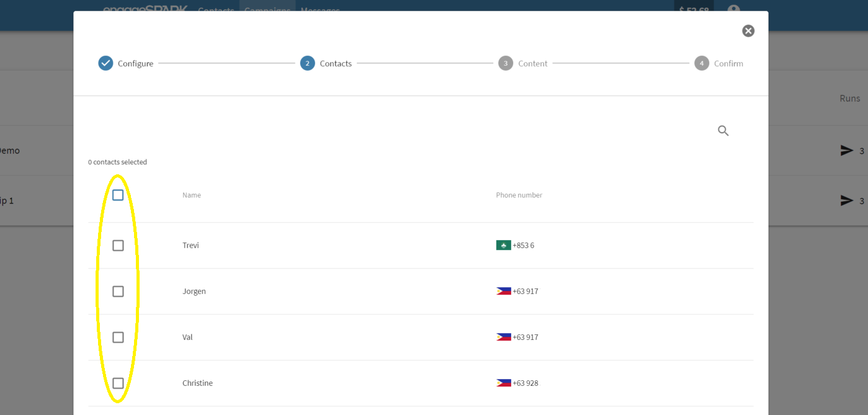Check the box for contact Trevi
868x415 pixels.
tap(118, 246)
